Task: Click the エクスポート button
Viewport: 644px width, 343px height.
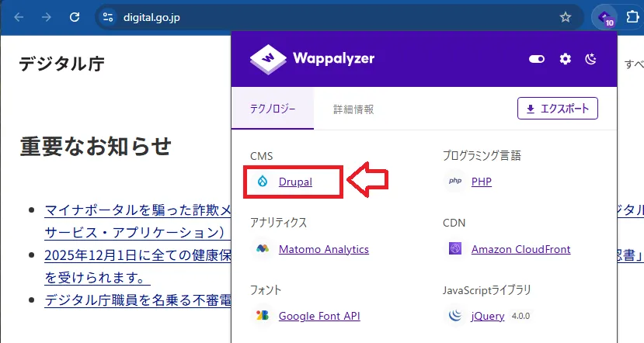Action: pyautogui.click(x=557, y=109)
